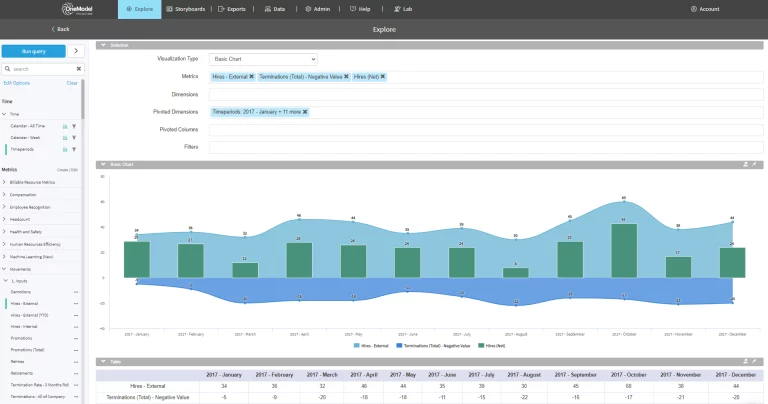Open the Help menu
This screenshot has height=404, width=768.
360,9
